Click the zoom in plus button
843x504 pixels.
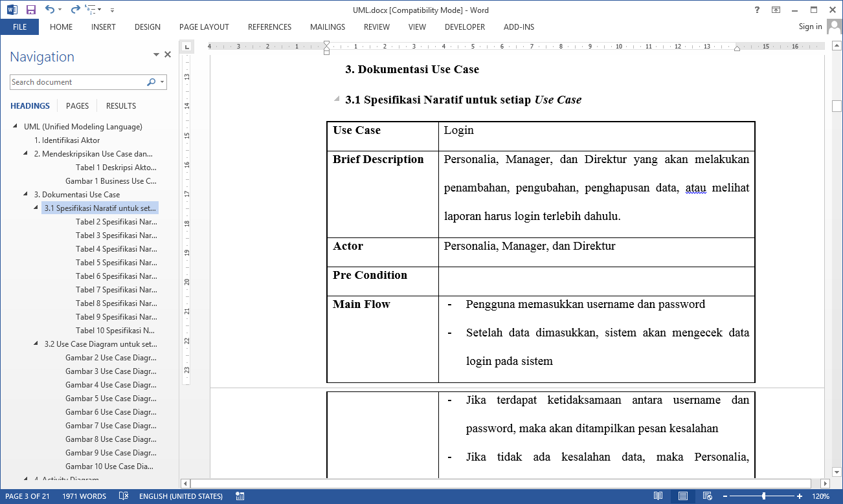pyautogui.click(x=800, y=496)
